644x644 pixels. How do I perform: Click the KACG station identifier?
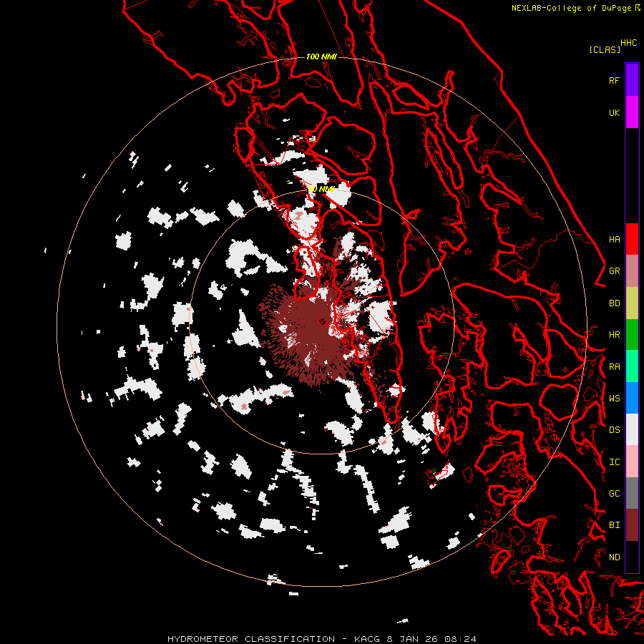[x=367, y=639]
